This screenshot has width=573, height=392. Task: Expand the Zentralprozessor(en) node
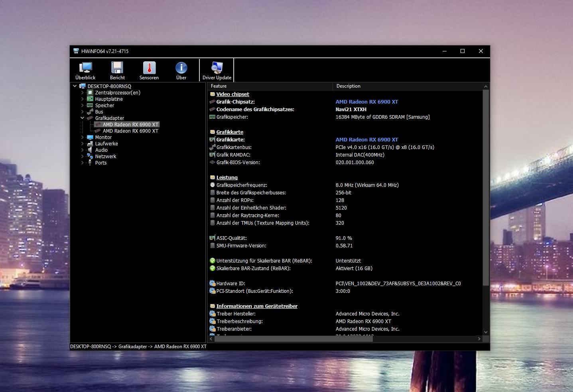pos(83,92)
